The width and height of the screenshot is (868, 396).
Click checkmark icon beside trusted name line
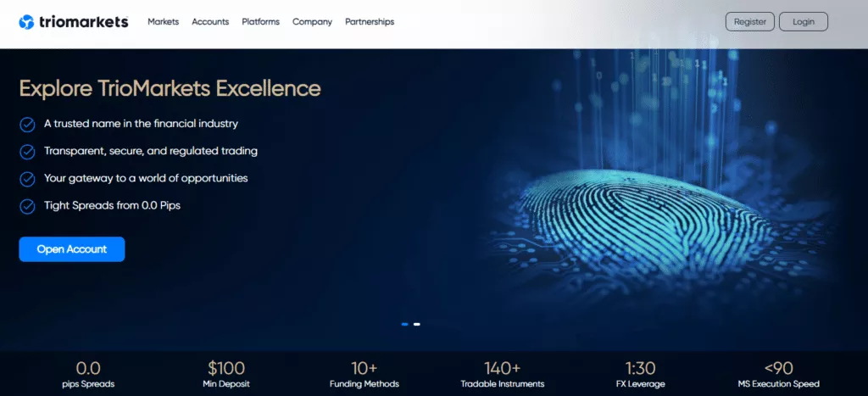[x=27, y=125]
